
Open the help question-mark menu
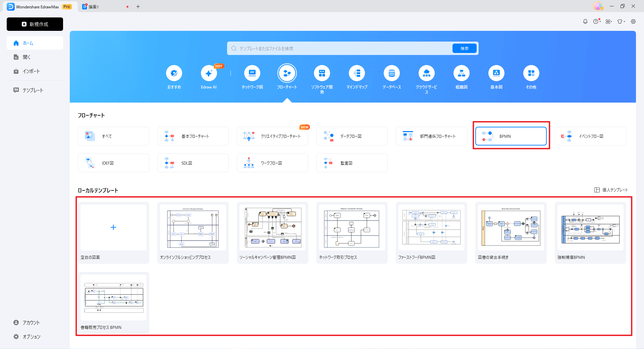tap(596, 21)
